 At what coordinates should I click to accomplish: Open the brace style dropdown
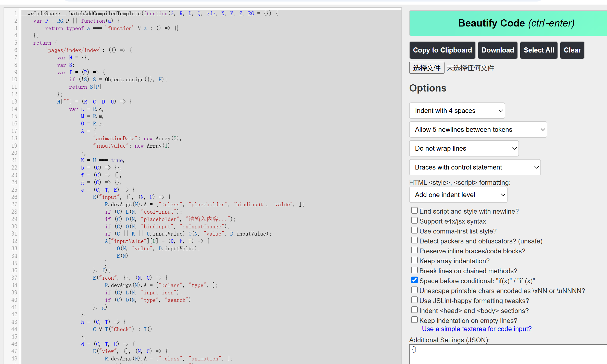pyautogui.click(x=475, y=167)
